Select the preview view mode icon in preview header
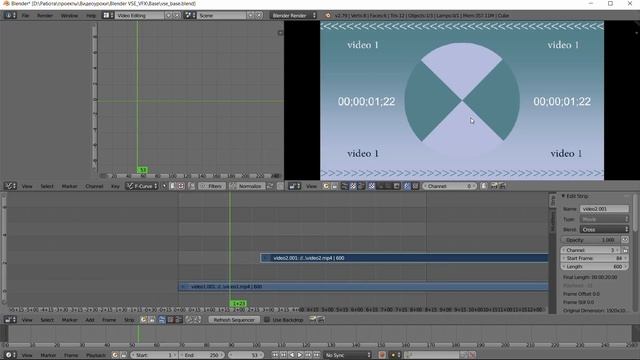This screenshot has width=640, height=360. click(x=353, y=186)
